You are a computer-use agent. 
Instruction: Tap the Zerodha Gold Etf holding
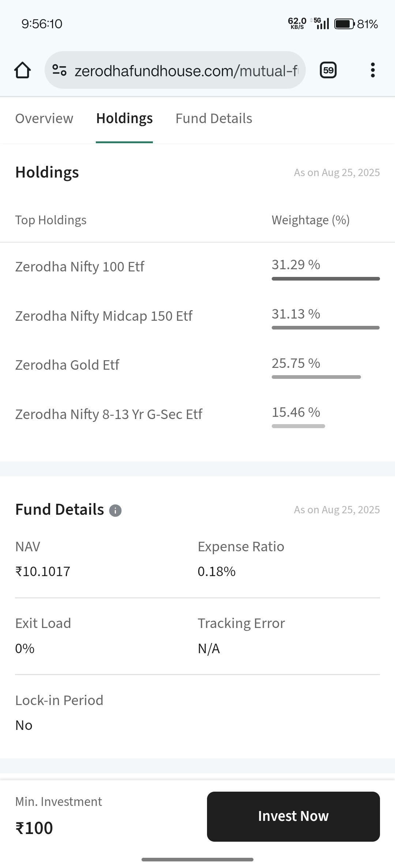click(67, 365)
